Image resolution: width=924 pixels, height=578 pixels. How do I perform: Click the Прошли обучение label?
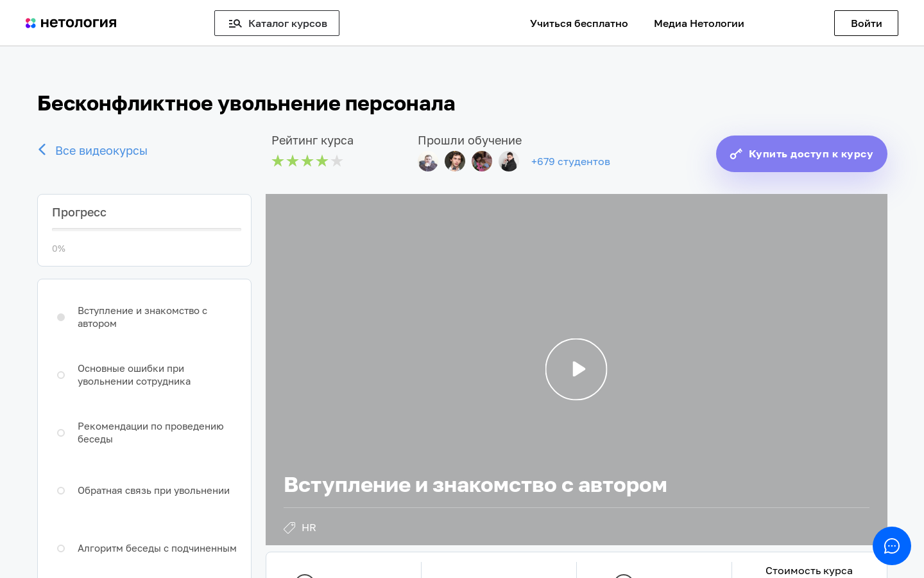(x=470, y=141)
